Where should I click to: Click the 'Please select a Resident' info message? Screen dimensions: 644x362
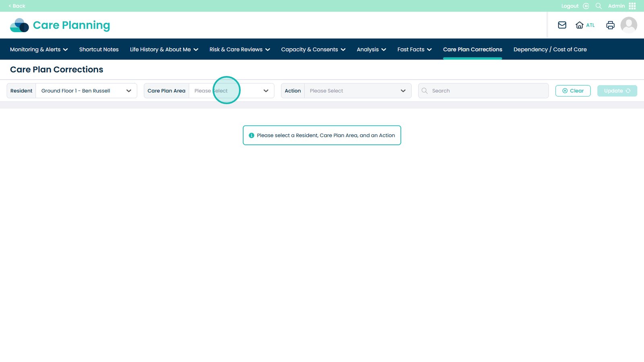pos(322,135)
